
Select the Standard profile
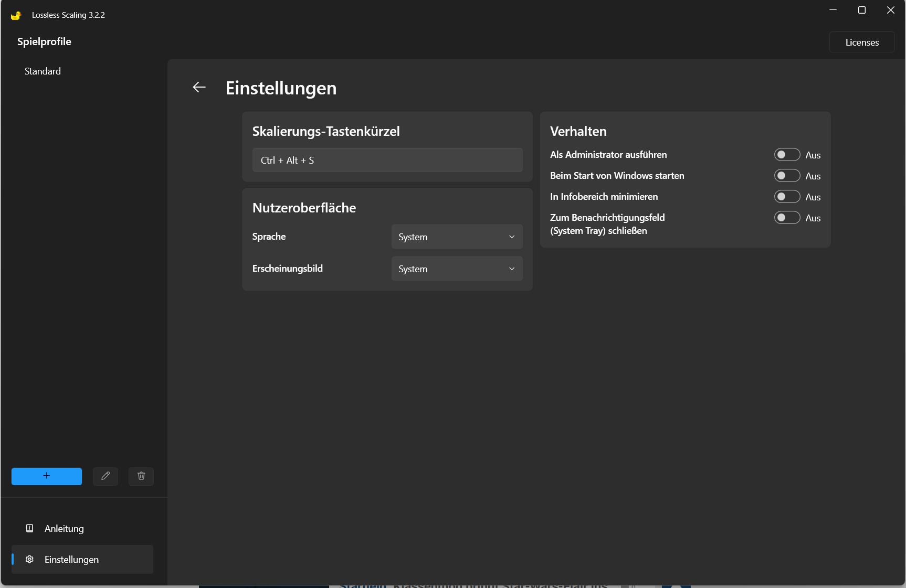click(43, 71)
